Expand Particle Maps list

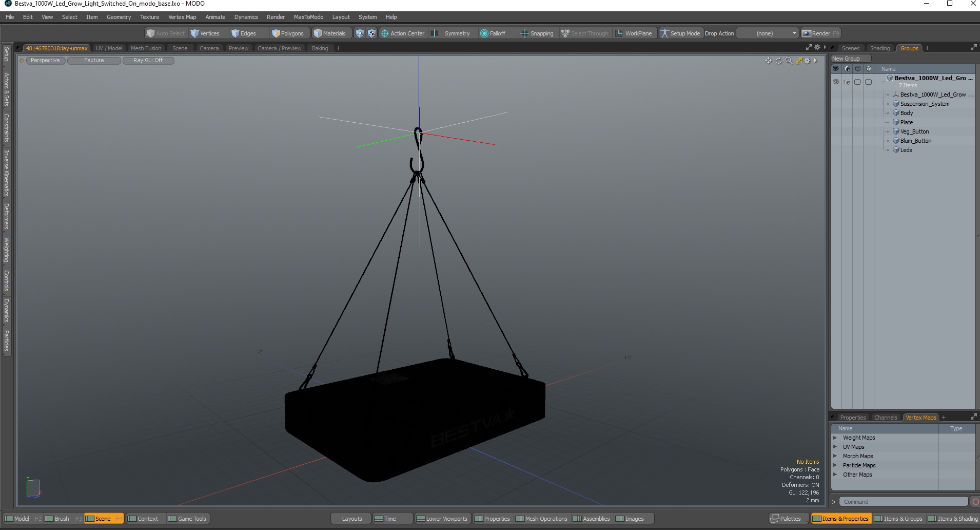pos(835,465)
